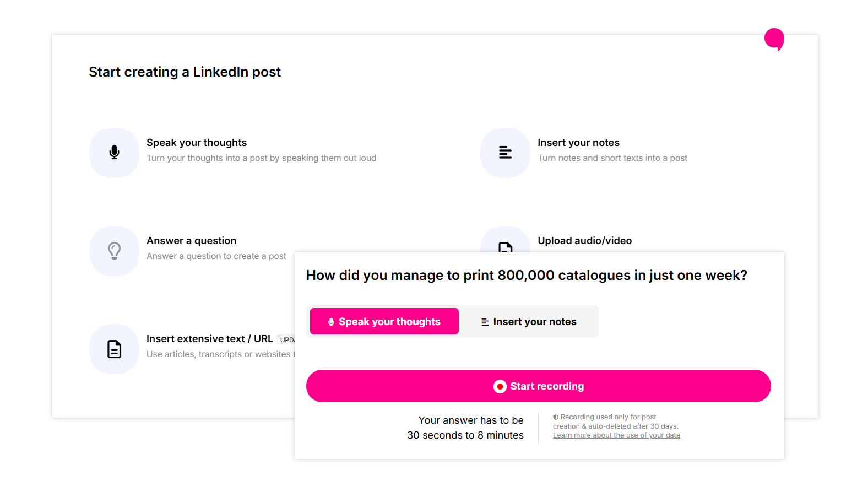Select the Upload audio/video option title
Image resolution: width=868 pixels, height=486 pixels.
point(584,241)
